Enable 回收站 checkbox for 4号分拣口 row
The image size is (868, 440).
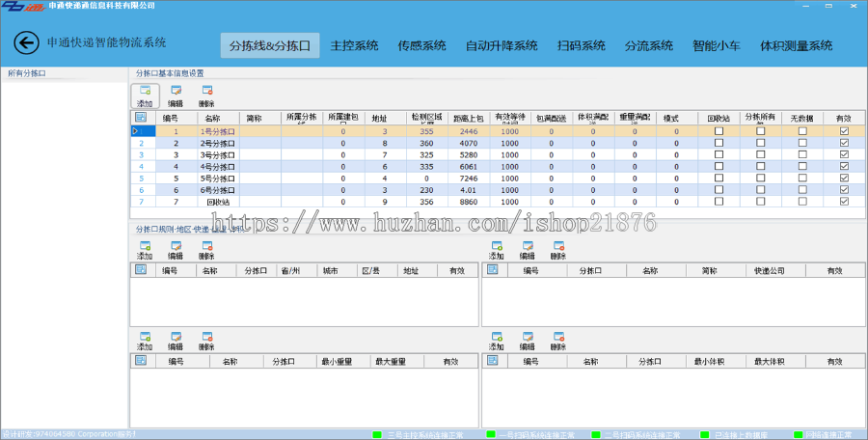719,166
